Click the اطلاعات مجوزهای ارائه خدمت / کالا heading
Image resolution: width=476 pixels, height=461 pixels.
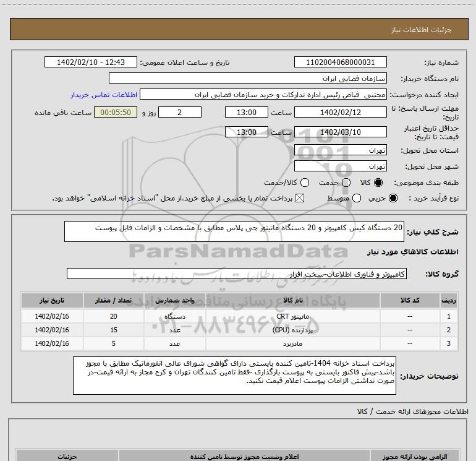point(412,411)
